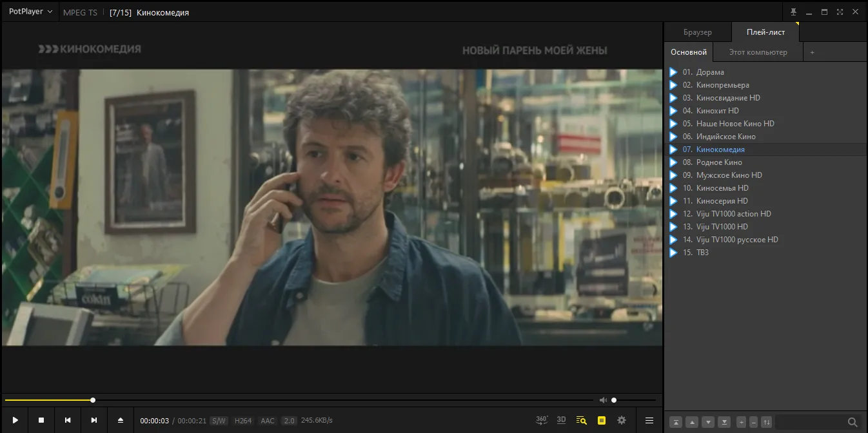Viewport: 868px width, 433px height.
Task: Click the playlist search magnifier icon
Action: click(x=853, y=423)
